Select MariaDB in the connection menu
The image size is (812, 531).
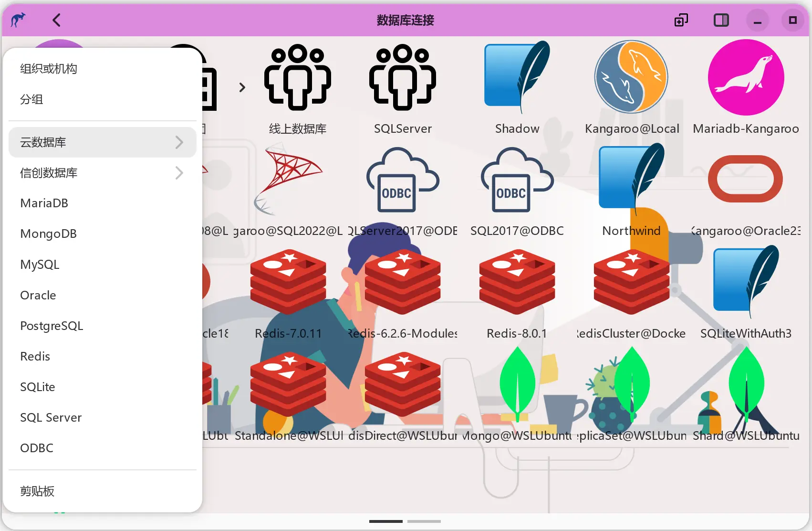pos(103,203)
